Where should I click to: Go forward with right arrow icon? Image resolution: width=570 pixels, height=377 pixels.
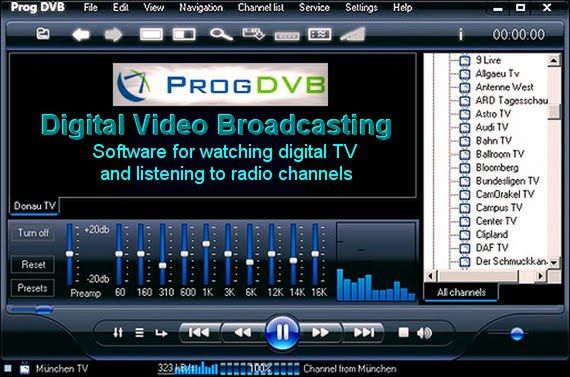click(113, 35)
